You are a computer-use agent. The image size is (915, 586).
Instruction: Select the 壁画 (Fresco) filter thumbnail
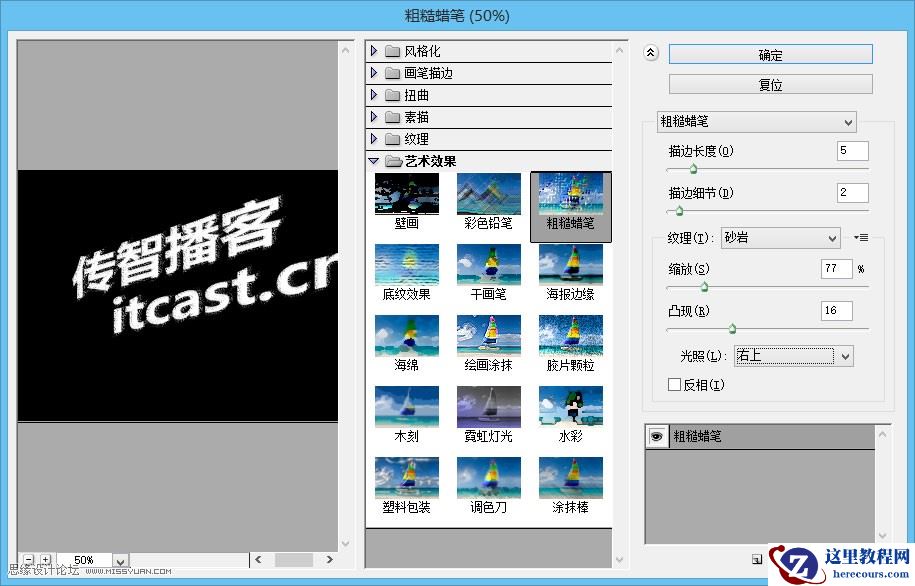[406, 195]
